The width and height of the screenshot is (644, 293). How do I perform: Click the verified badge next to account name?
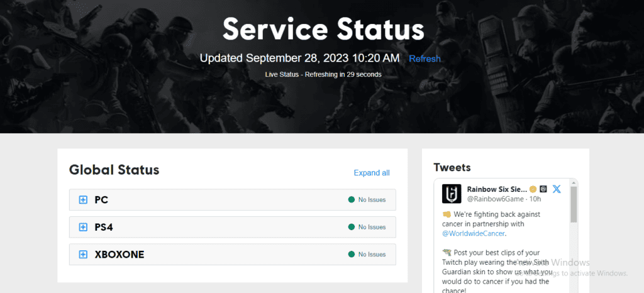click(x=533, y=189)
